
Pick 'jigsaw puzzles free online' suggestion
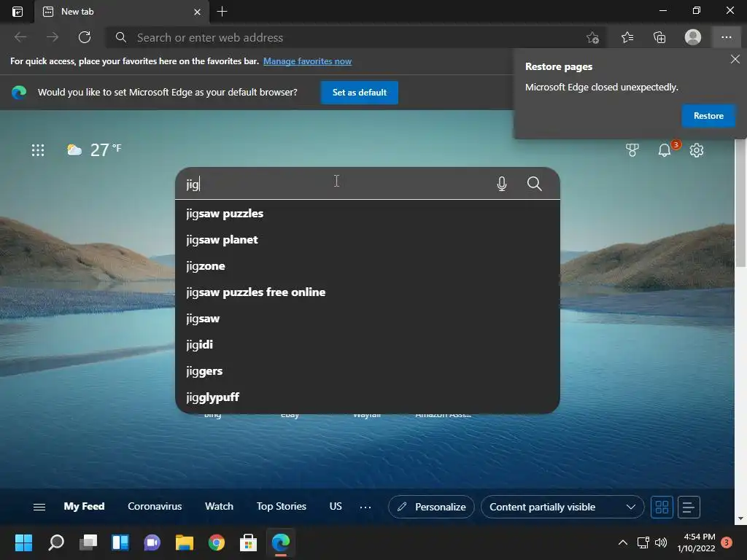pyautogui.click(x=368, y=292)
